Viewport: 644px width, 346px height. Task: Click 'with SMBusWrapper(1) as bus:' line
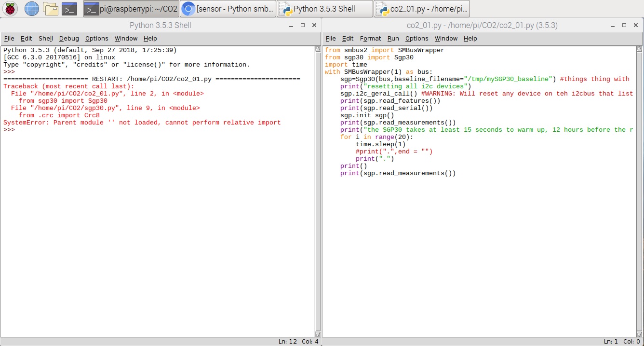(x=379, y=72)
